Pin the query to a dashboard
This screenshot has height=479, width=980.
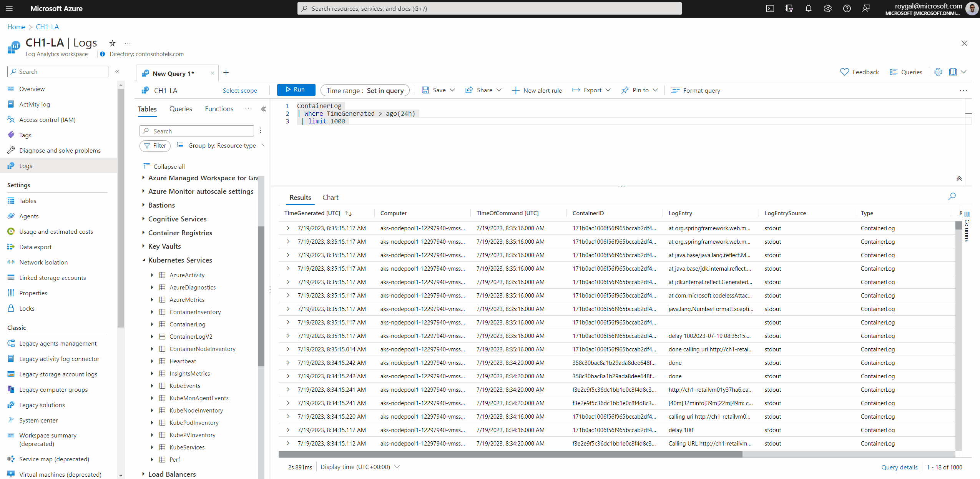(x=638, y=90)
